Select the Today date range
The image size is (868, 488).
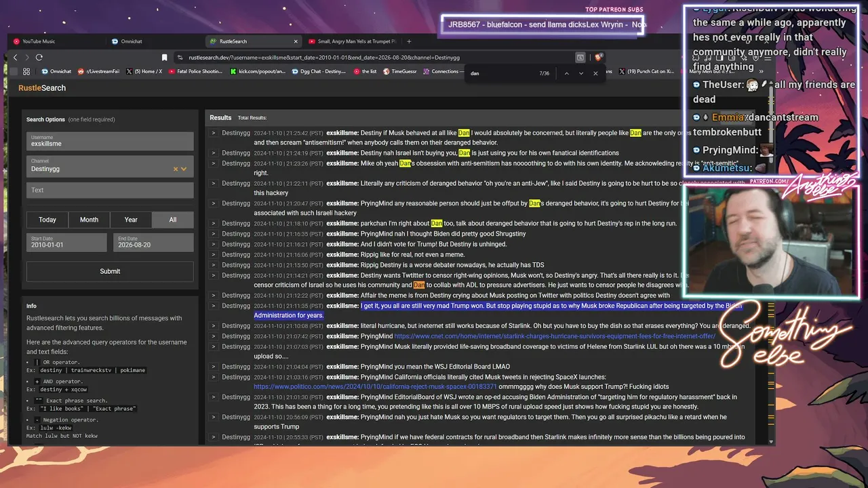tap(47, 220)
